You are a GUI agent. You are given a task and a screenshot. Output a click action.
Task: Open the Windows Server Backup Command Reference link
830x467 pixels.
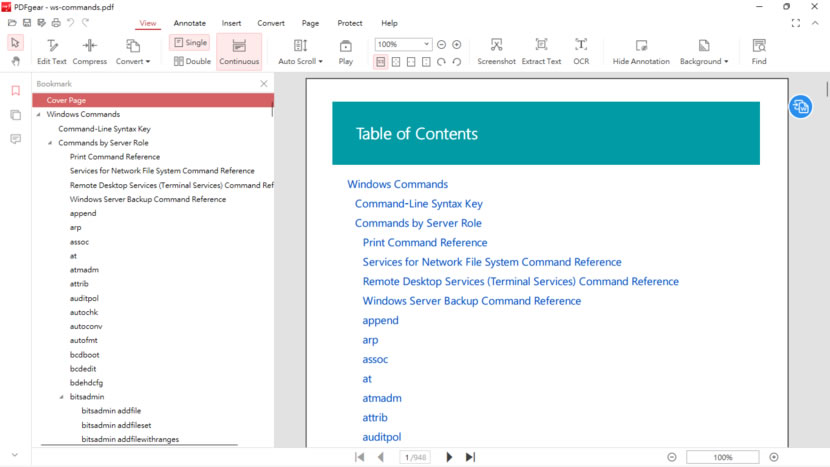(x=472, y=301)
